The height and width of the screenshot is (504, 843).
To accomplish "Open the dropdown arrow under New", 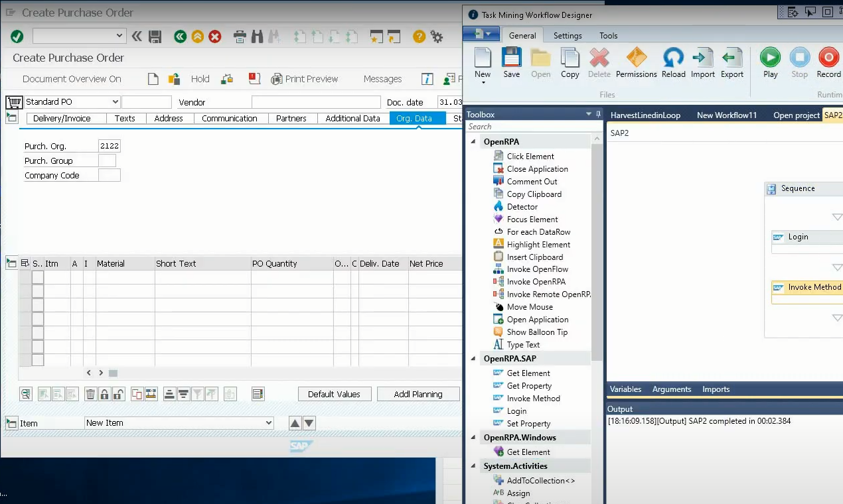I will [x=483, y=82].
